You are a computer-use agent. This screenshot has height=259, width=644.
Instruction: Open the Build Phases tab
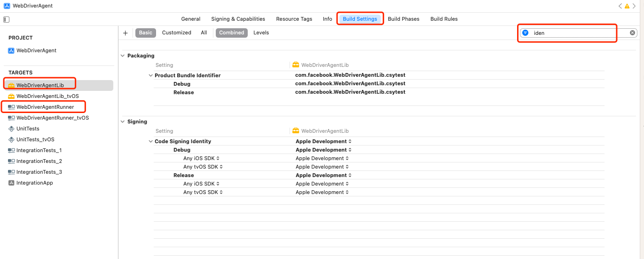403,19
